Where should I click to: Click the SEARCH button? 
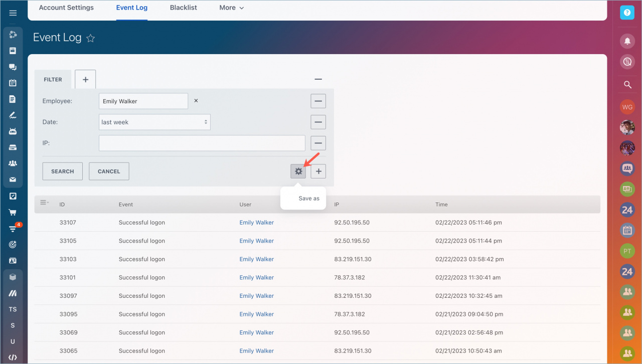coord(63,171)
